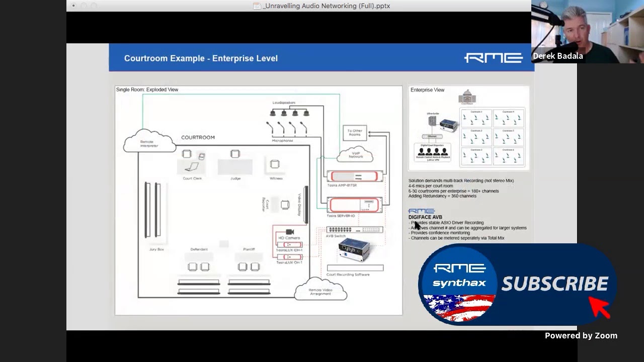The image size is (644, 362).
Task: Click the Court Clerk laptop icon
Action: point(191,166)
